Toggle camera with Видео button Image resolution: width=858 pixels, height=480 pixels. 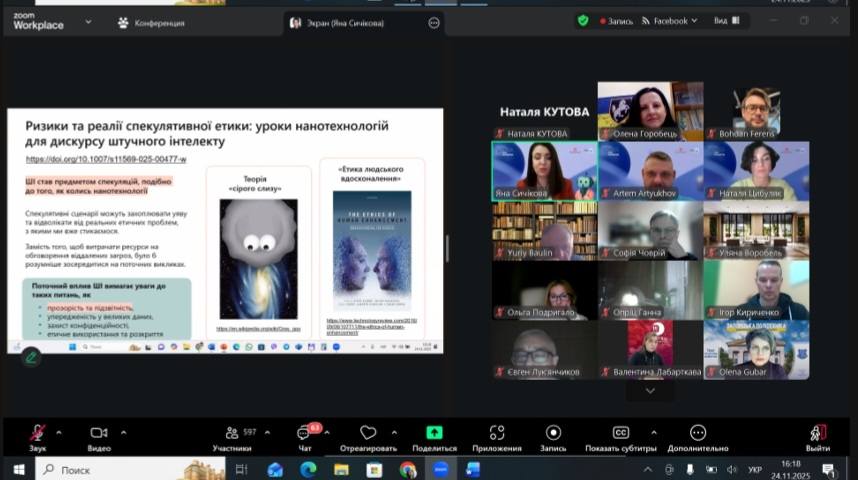98,433
